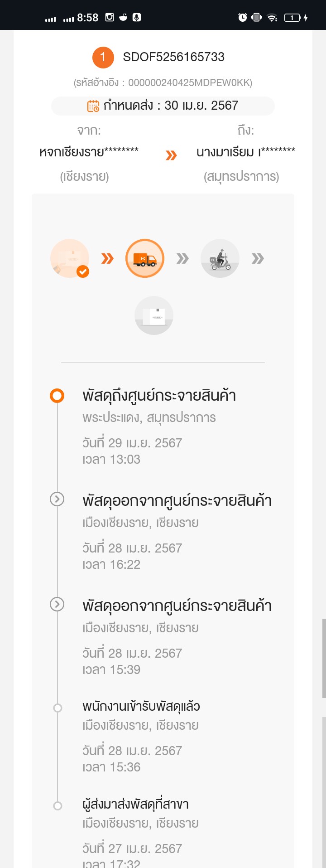
Task: Tap the orange double arrow between sender and recipient
Action: (x=171, y=155)
